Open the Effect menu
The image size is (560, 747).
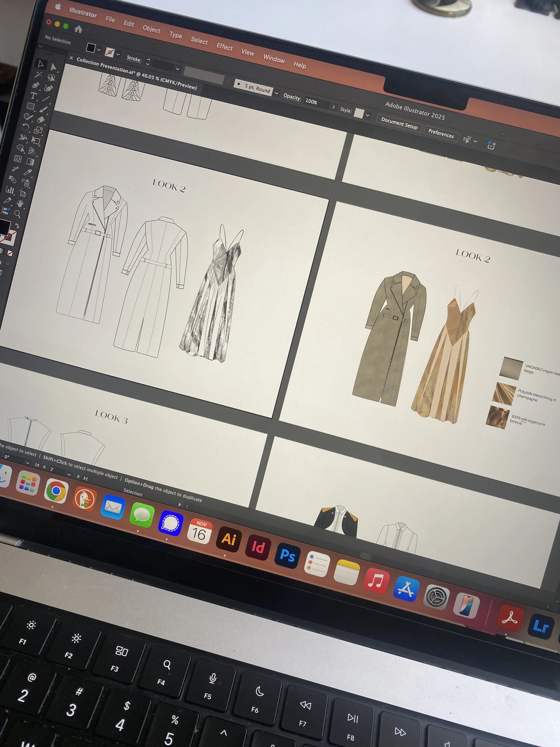pos(224,47)
